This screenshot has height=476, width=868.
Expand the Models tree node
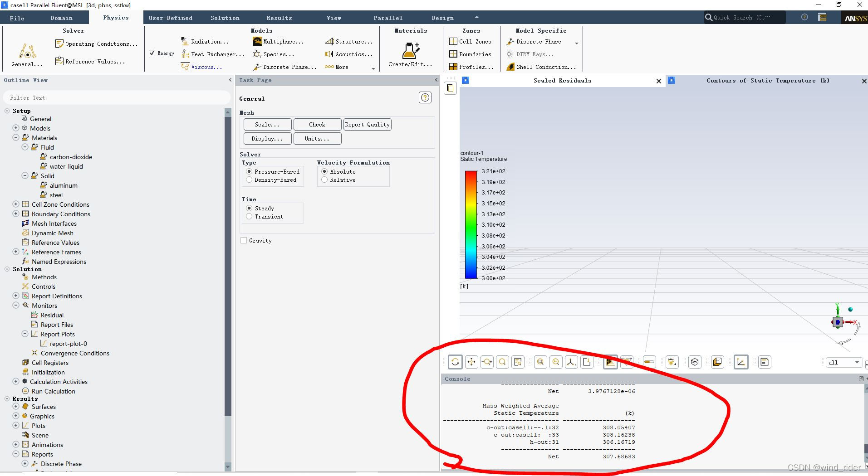coord(16,128)
